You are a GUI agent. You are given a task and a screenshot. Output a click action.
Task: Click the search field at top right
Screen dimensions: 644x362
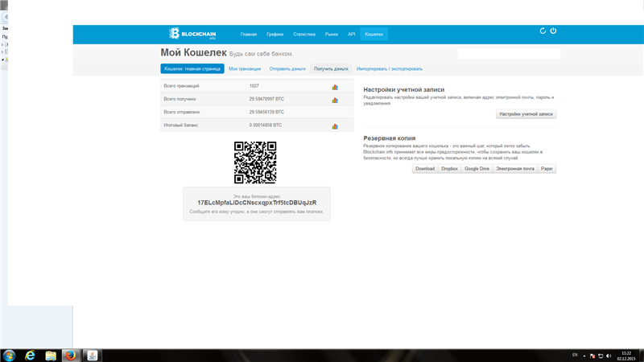coord(509,53)
